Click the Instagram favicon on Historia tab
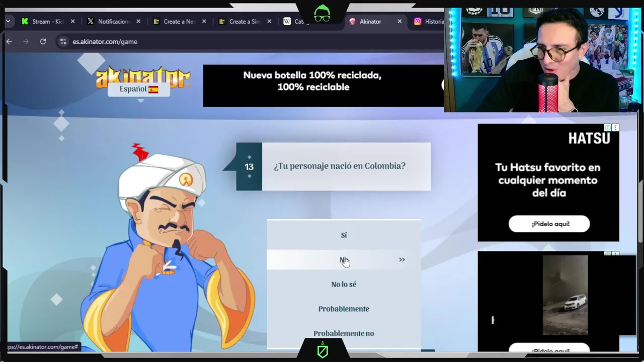 (x=418, y=21)
